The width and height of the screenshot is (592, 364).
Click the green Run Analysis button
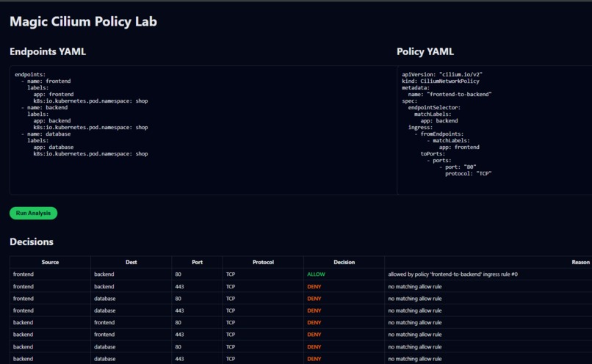[33, 213]
